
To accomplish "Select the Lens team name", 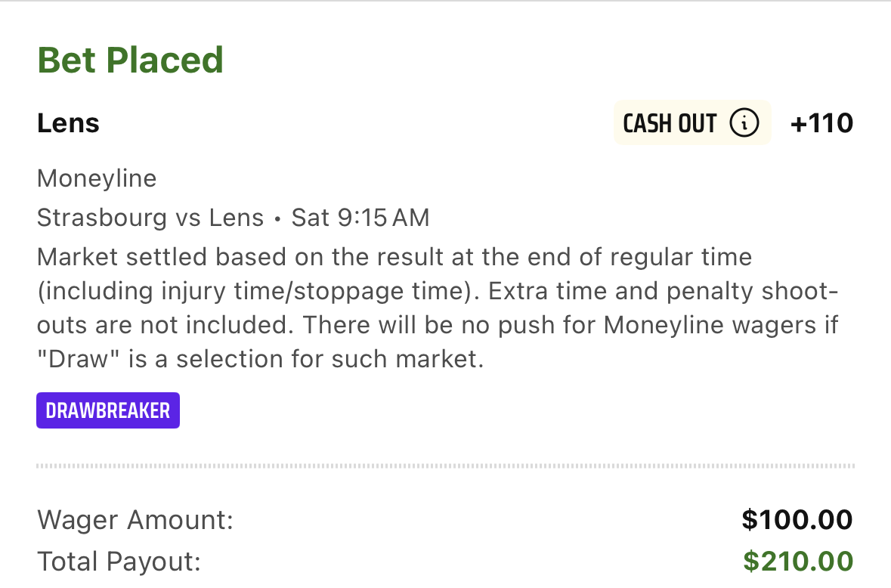I will tap(68, 123).
